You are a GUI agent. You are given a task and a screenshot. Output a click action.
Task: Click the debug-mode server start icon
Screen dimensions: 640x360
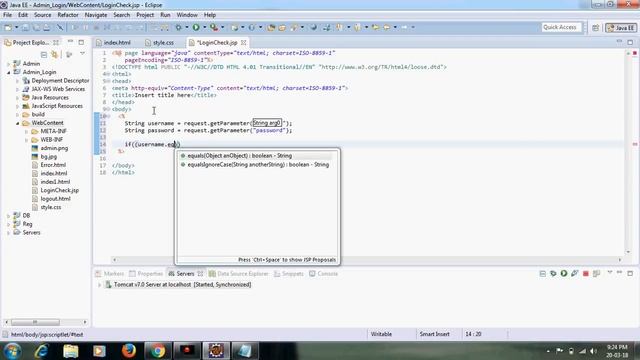click(553, 273)
